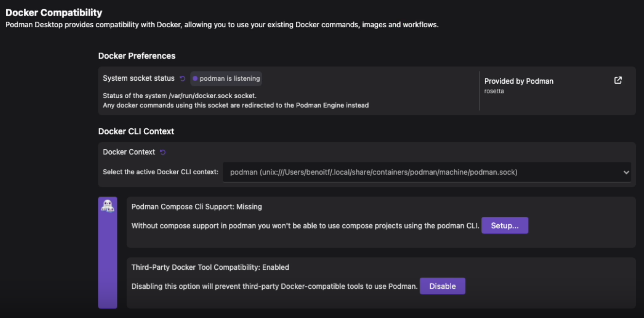Click 'Third-Party Docker Tool Compatibility: Enabled' heading
The height and width of the screenshot is (318, 644).
210,267
